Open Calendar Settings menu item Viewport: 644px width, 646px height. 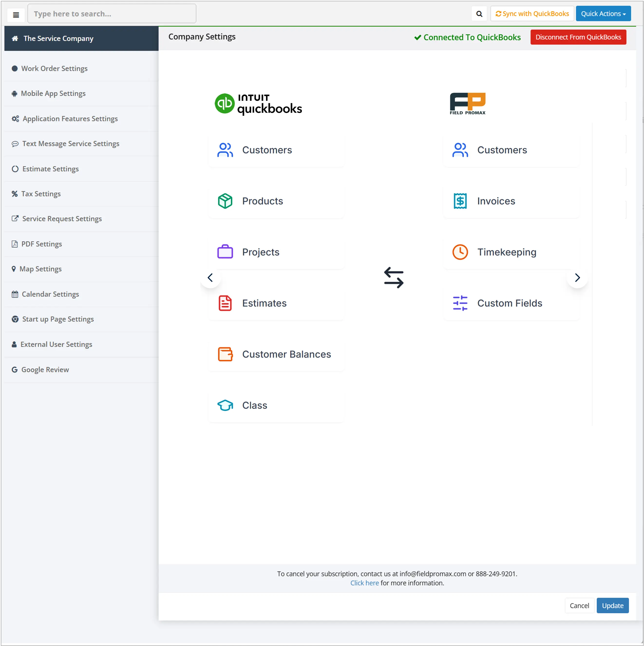tap(81, 294)
